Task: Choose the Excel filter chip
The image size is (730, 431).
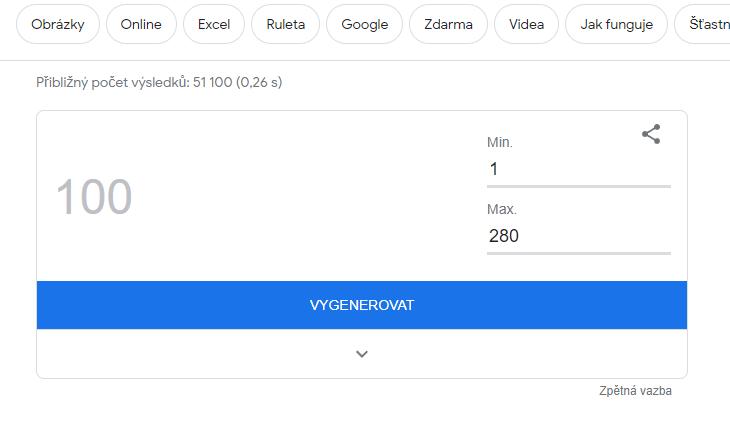Action: coord(214,25)
